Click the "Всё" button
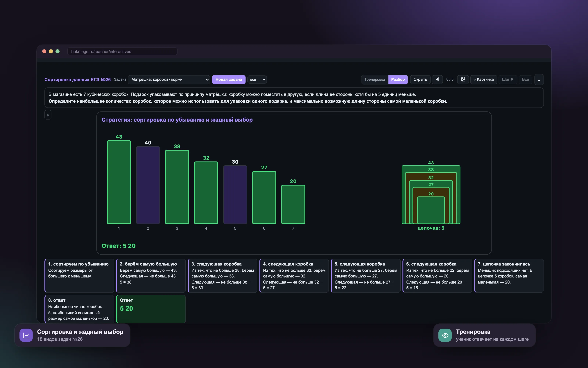This screenshot has width=588, height=368. pyautogui.click(x=525, y=80)
